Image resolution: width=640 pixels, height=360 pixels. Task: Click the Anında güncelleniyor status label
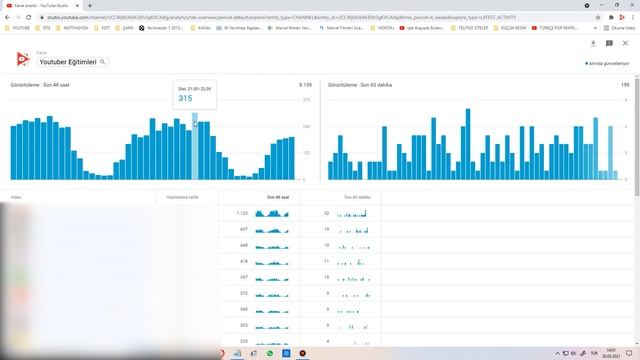(x=607, y=64)
